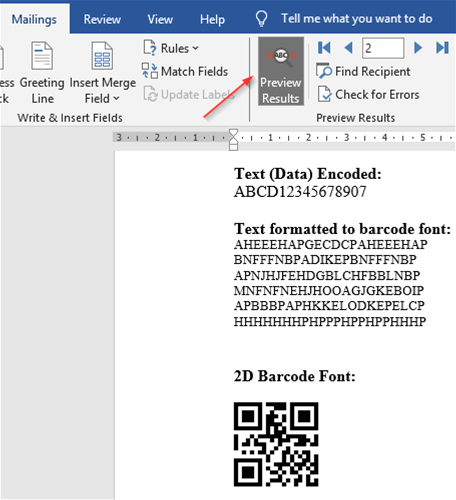456x500 pixels.
Task: Open the Mailings ribbon tab
Action: click(x=34, y=19)
